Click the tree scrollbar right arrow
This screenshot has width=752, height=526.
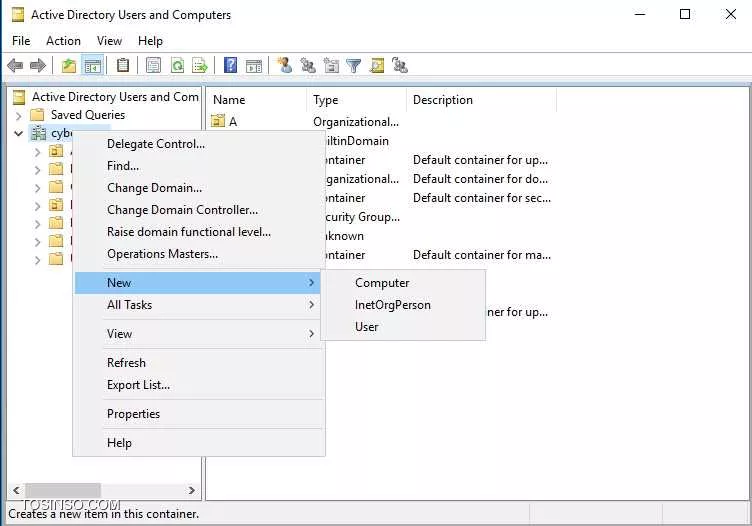point(192,490)
